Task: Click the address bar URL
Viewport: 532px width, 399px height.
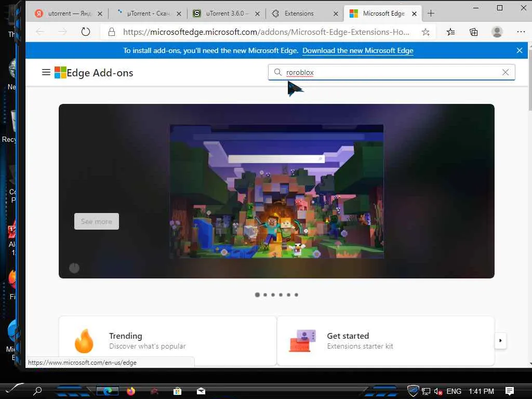Action: click(x=266, y=32)
